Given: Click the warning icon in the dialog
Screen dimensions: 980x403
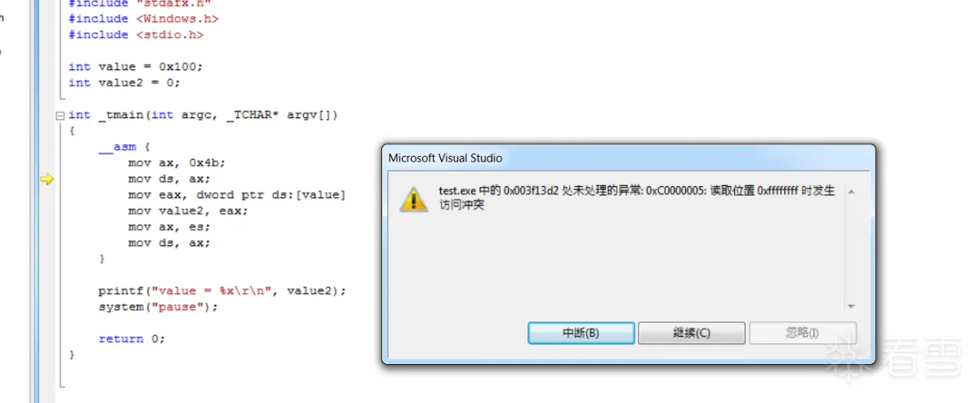Looking at the screenshot, I should [413, 199].
